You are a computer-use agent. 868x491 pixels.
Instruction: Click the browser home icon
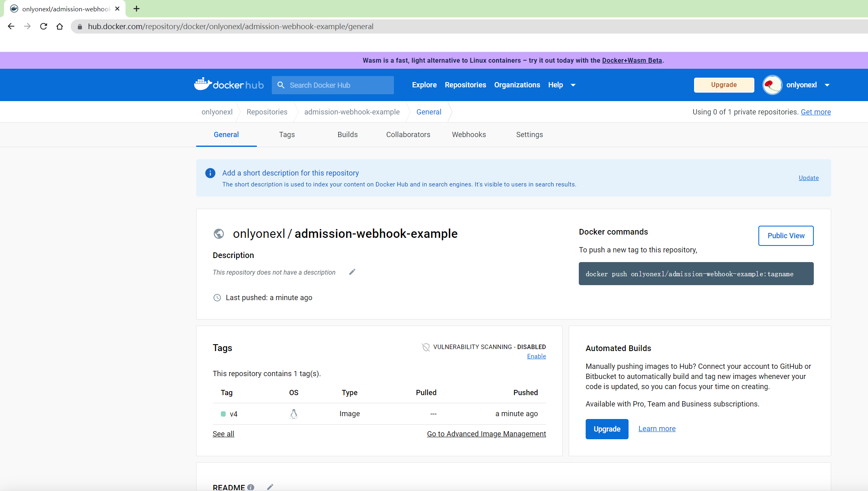click(x=60, y=26)
